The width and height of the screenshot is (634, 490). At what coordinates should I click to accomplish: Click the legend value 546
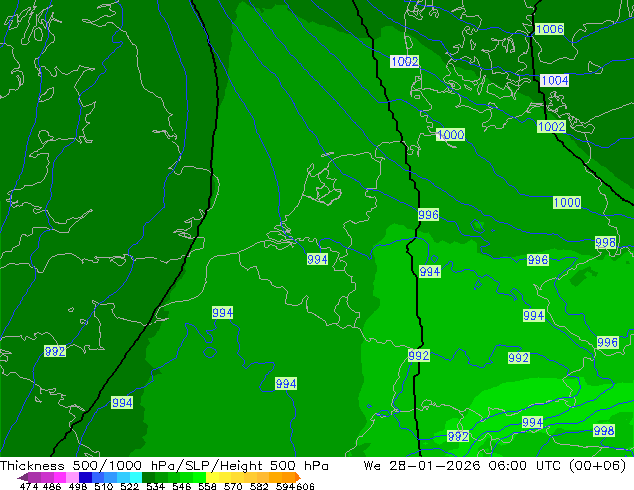182,486
